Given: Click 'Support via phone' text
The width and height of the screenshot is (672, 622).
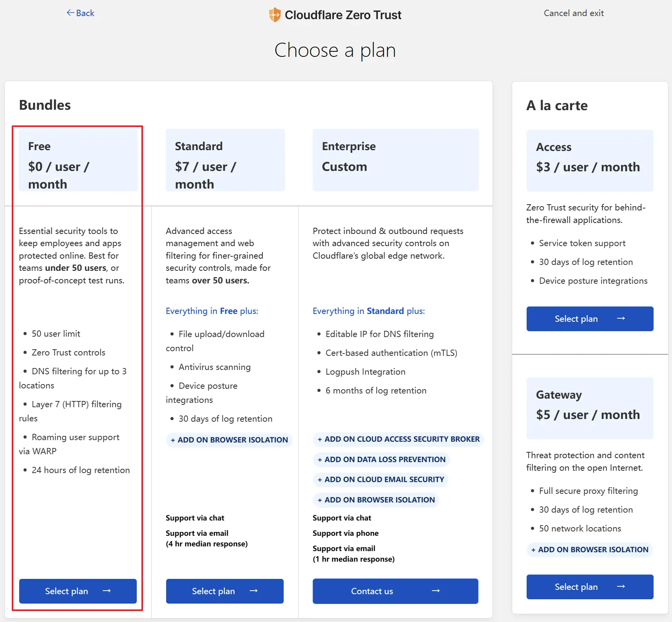Looking at the screenshot, I should (x=346, y=533).
